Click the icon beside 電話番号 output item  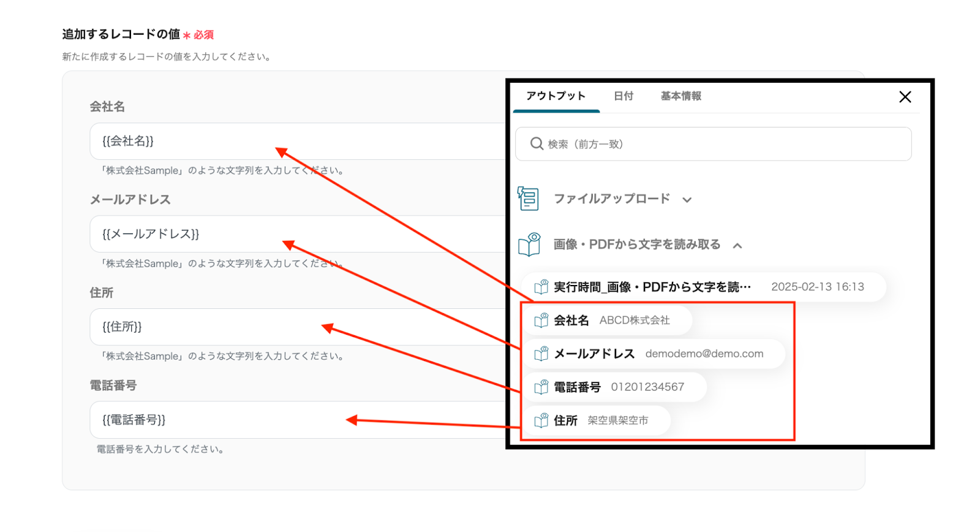541,387
